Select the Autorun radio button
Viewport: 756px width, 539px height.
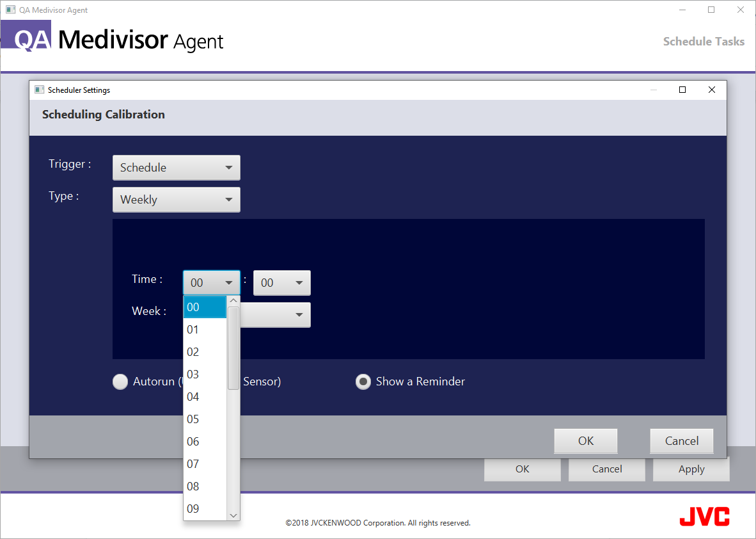pos(120,382)
